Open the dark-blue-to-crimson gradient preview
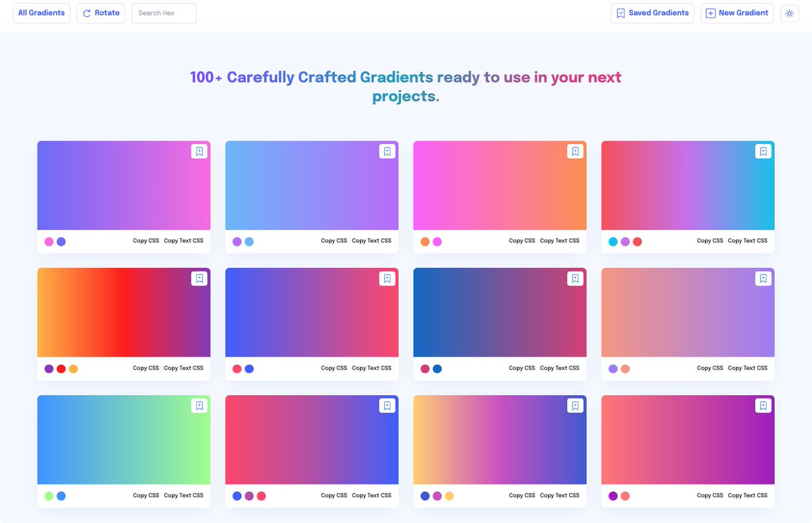812x523 pixels. coord(500,313)
